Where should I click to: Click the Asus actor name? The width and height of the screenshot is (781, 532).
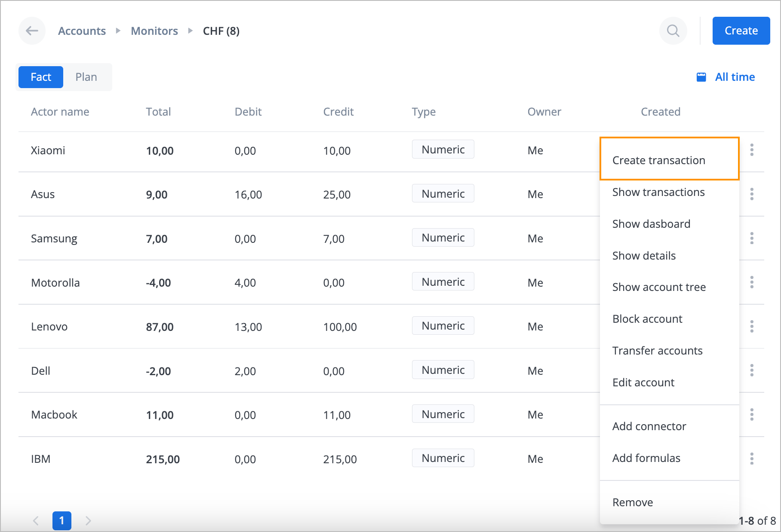43,194
